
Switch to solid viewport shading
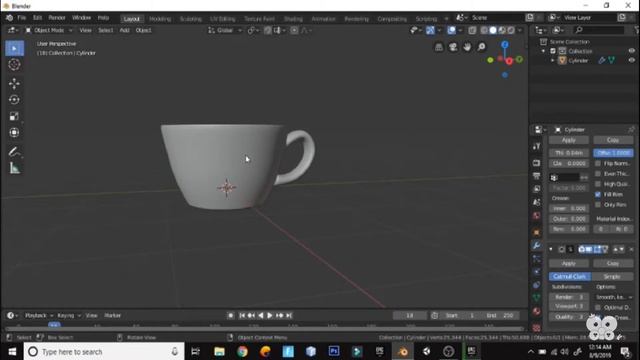click(x=493, y=30)
